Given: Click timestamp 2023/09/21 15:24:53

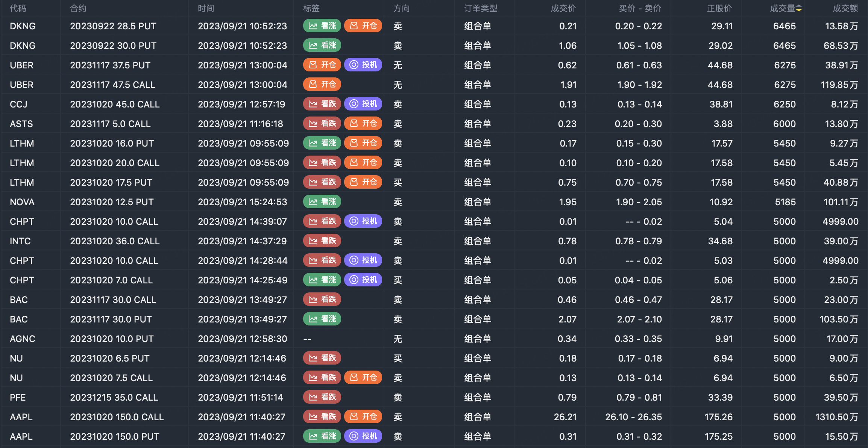Looking at the screenshot, I should 243,202.
